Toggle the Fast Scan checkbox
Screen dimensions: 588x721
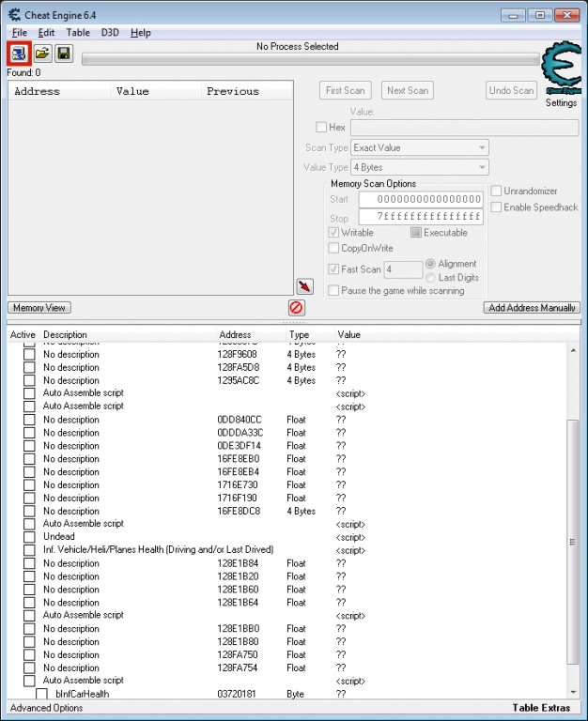[333, 269]
